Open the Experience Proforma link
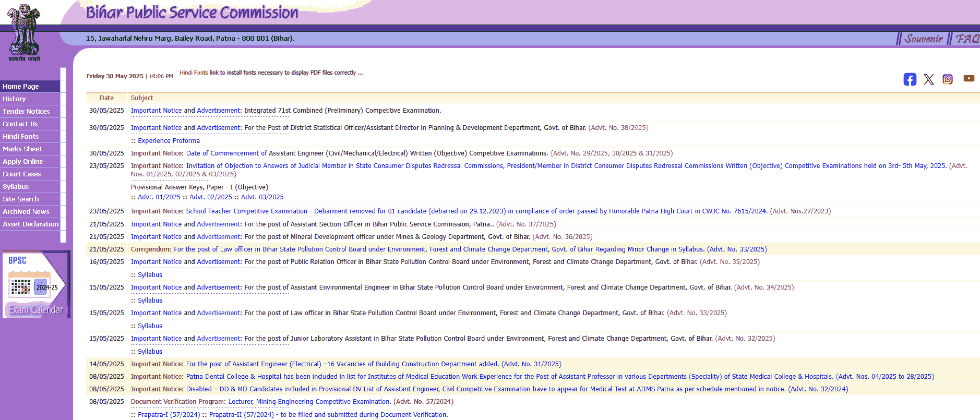980x420 pixels. tap(169, 141)
